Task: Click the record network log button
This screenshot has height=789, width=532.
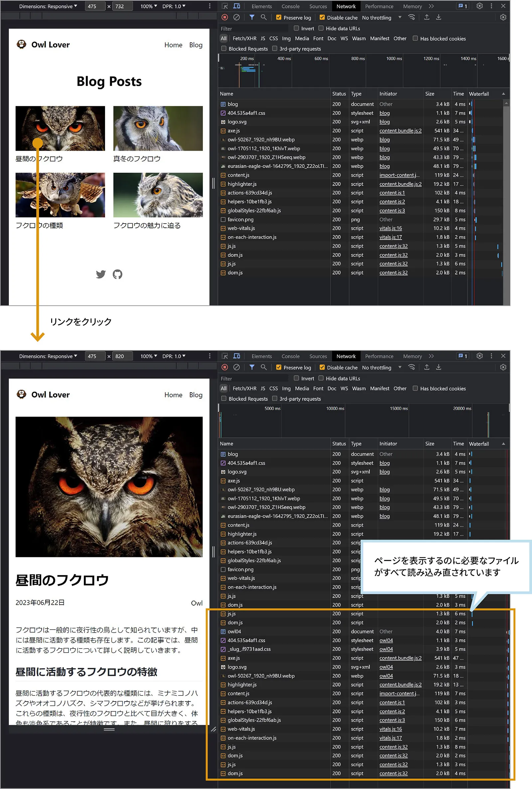Action: pos(224,17)
